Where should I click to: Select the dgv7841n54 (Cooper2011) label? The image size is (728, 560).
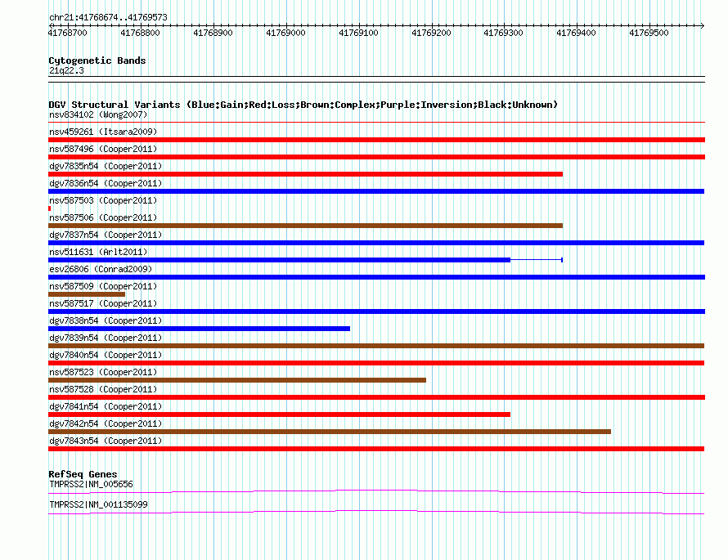pos(106,406)
